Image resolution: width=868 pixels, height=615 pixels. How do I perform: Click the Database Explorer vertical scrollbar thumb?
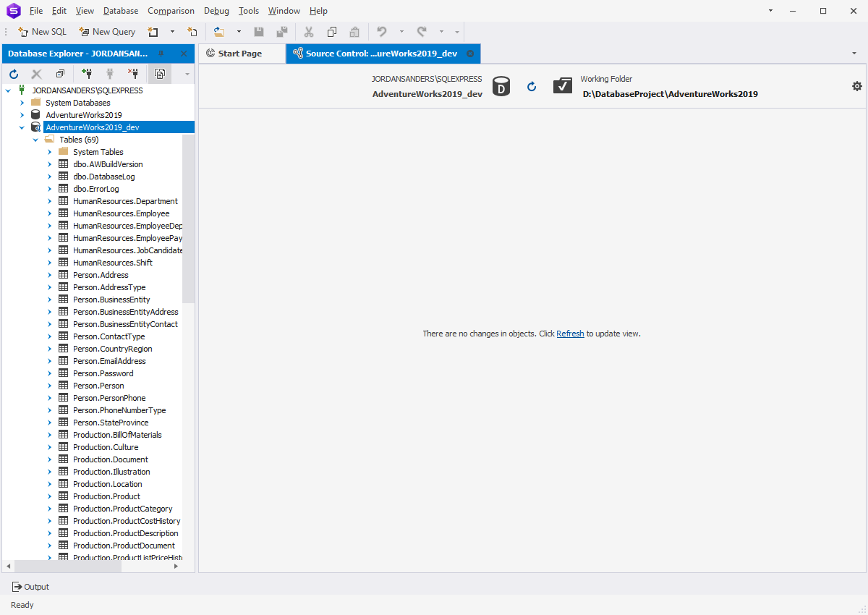click(x=188, y=219)
